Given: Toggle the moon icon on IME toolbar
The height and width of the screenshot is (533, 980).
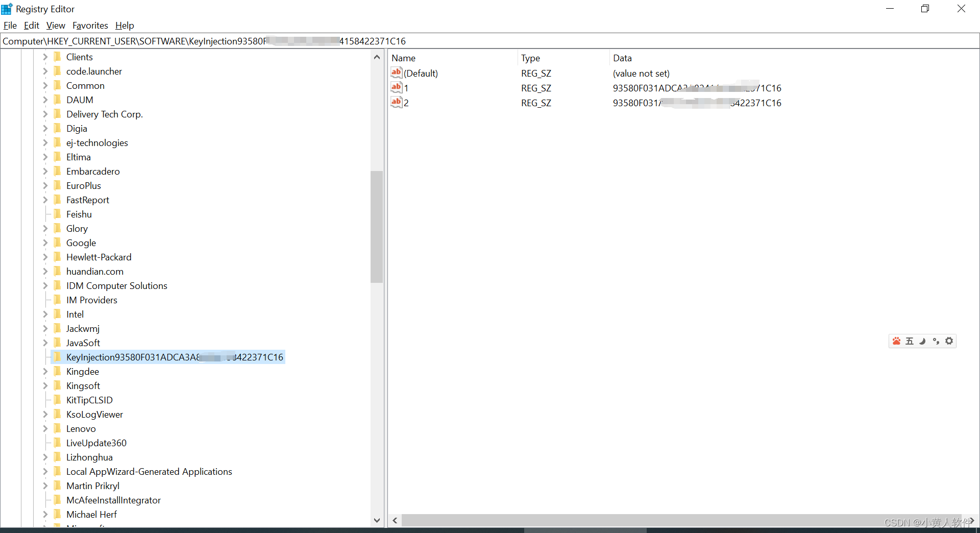Looking at the screenshot, I should point(923,341).
